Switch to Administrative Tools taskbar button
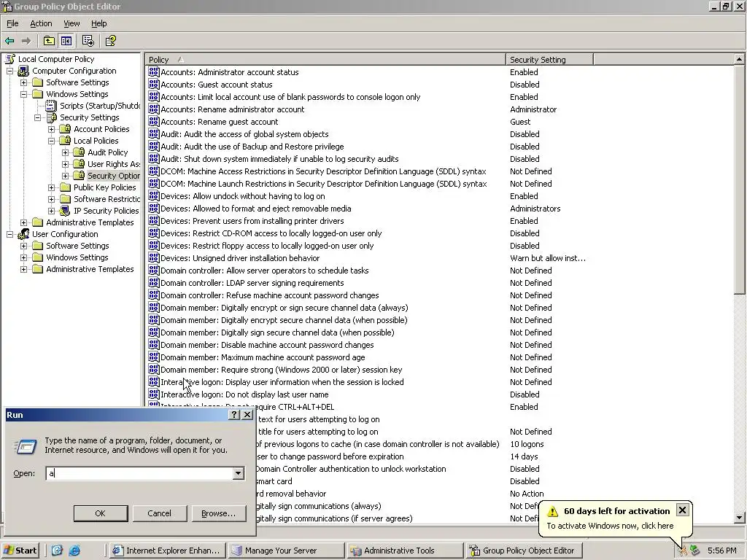This screenshot has width=747, height=560. (404, 551)
